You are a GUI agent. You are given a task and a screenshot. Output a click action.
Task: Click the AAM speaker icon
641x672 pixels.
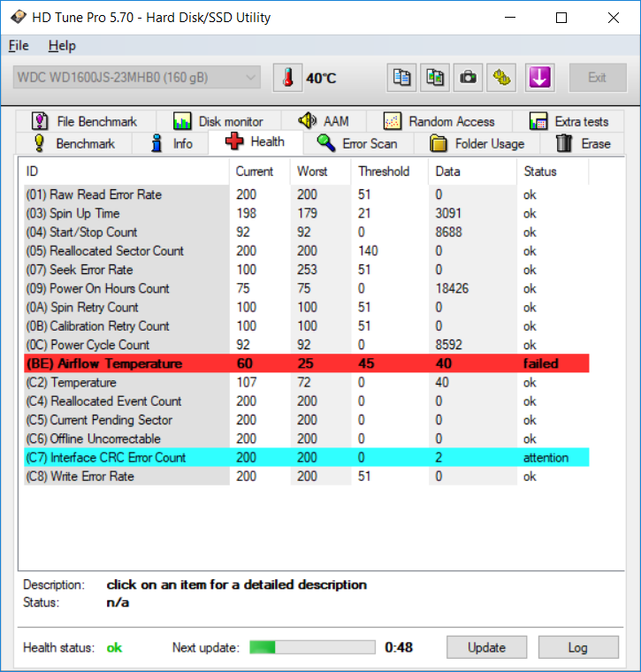click(x=307, y=121)
